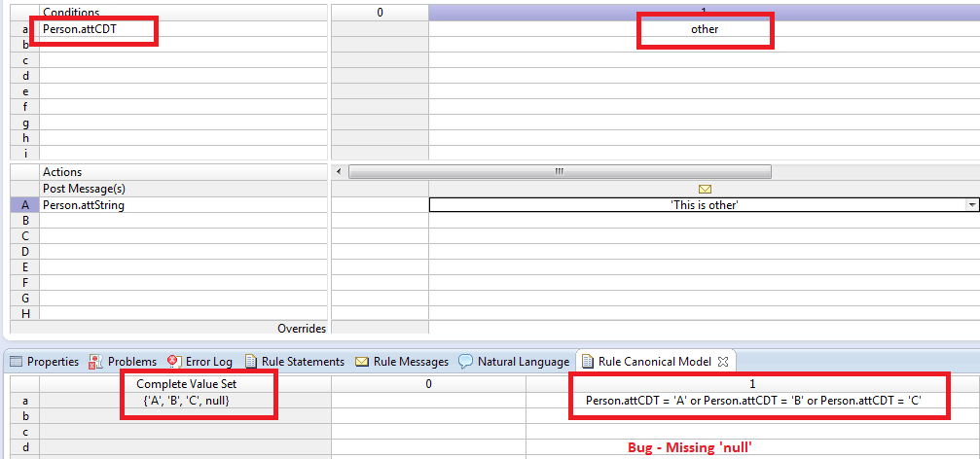Select action row header B
The height and width of the screenshot is (459, 980).
tap(25, 221)
